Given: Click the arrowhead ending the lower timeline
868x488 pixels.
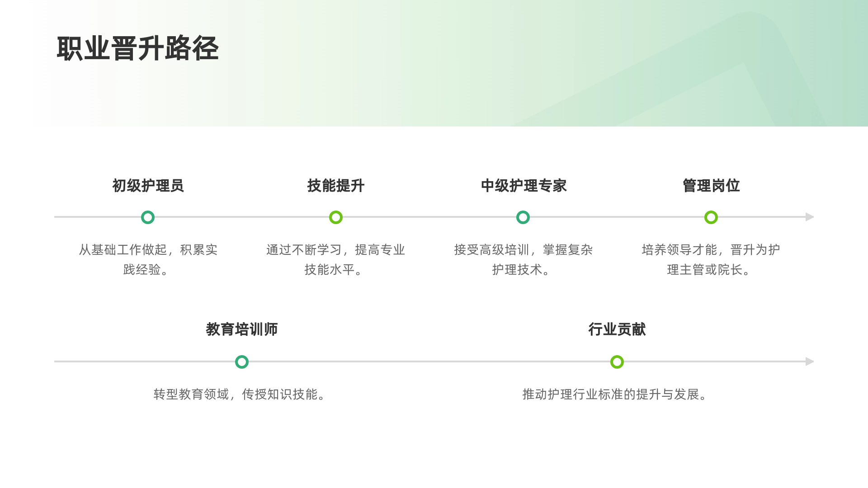Looking at the screenshot, I should coord(810,361).
